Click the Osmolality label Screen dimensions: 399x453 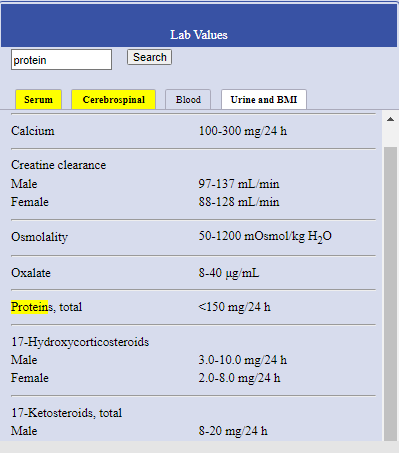click(x=39, y=237)
